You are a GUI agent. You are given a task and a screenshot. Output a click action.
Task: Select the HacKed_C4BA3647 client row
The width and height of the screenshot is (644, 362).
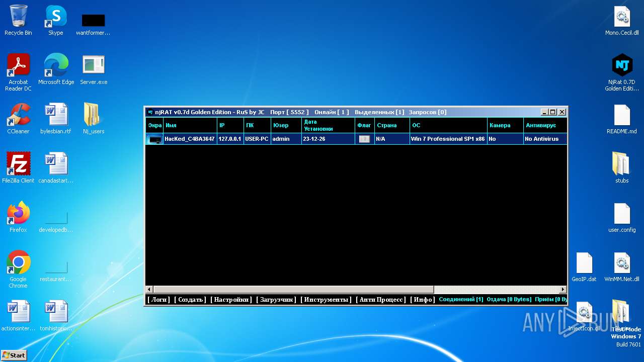pyautogui.click(x=356, y=139)
